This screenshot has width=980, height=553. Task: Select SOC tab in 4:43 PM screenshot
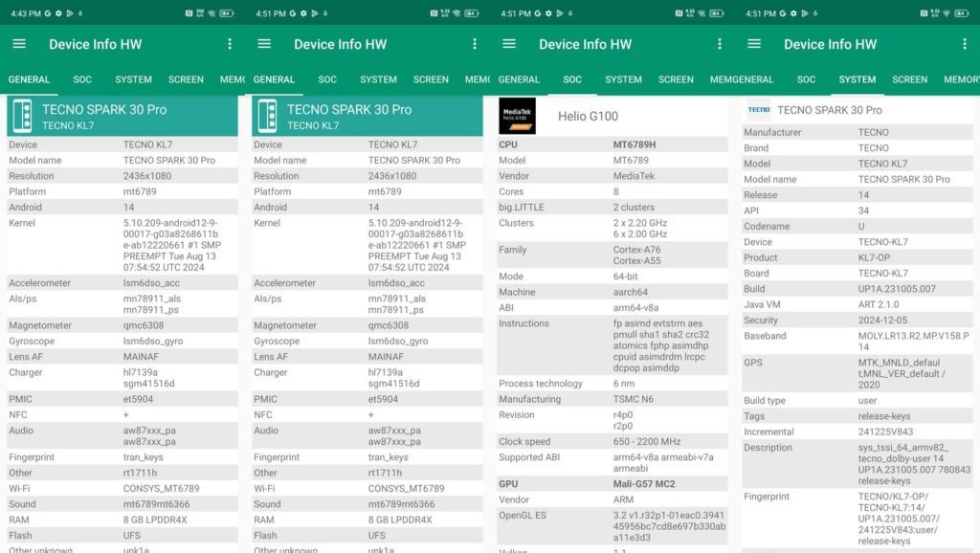tap(82, 79)
